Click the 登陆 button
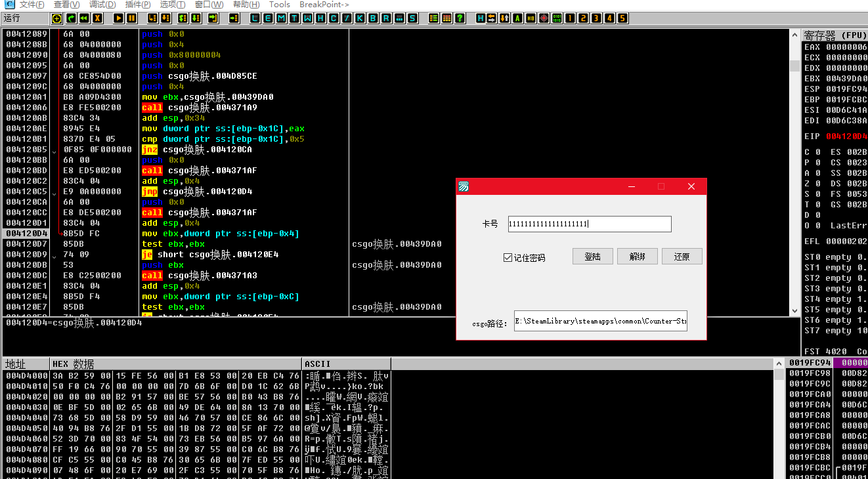868x479 pixels. [593, 257]
